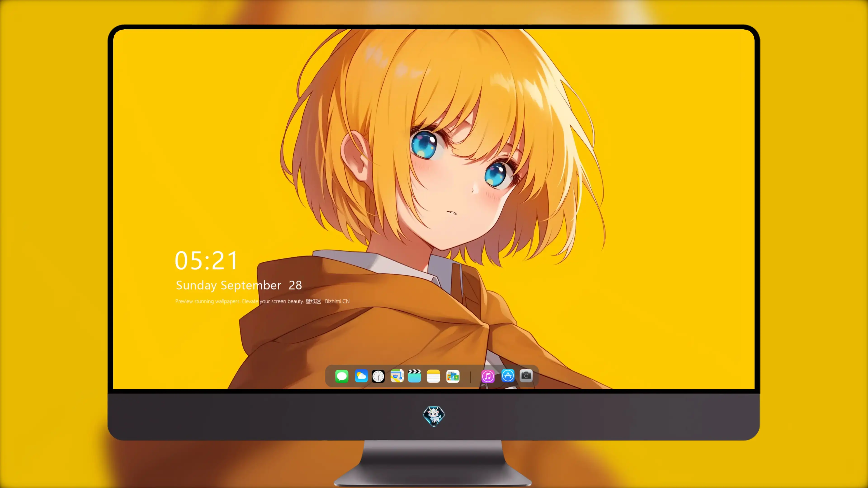
Task: Open the Maps app in the dock
Action: click(x=397, y=376)
